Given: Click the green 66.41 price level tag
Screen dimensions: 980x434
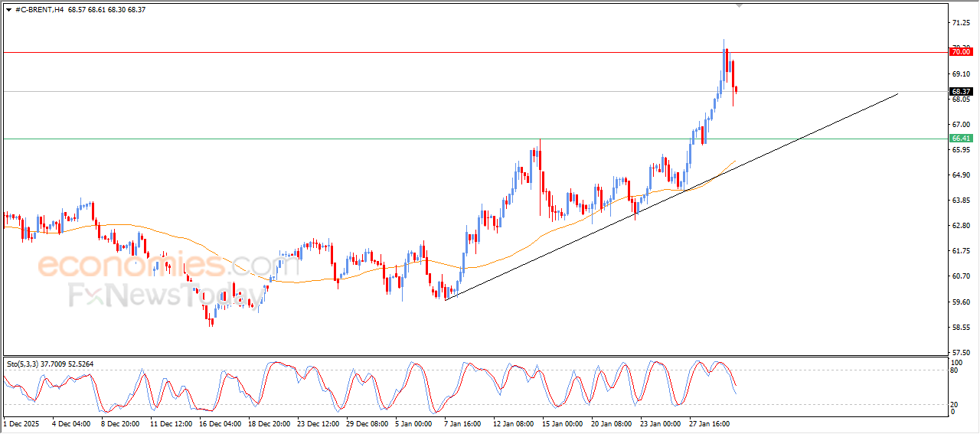Looking at the screenshot, I should 960,139.
